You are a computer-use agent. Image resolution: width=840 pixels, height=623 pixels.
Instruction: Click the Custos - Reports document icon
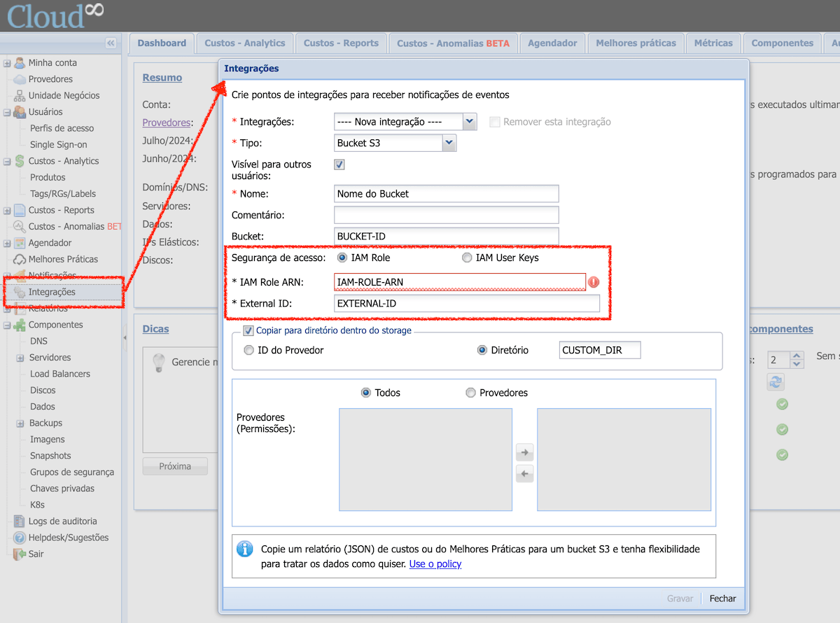click(x=20, y=210)
